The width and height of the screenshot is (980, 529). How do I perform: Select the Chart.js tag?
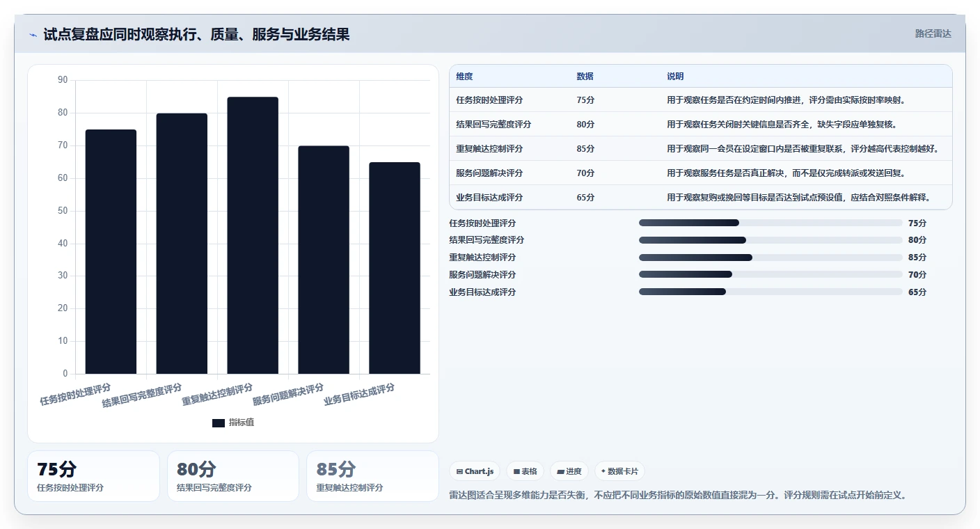(x=475, y=471)
